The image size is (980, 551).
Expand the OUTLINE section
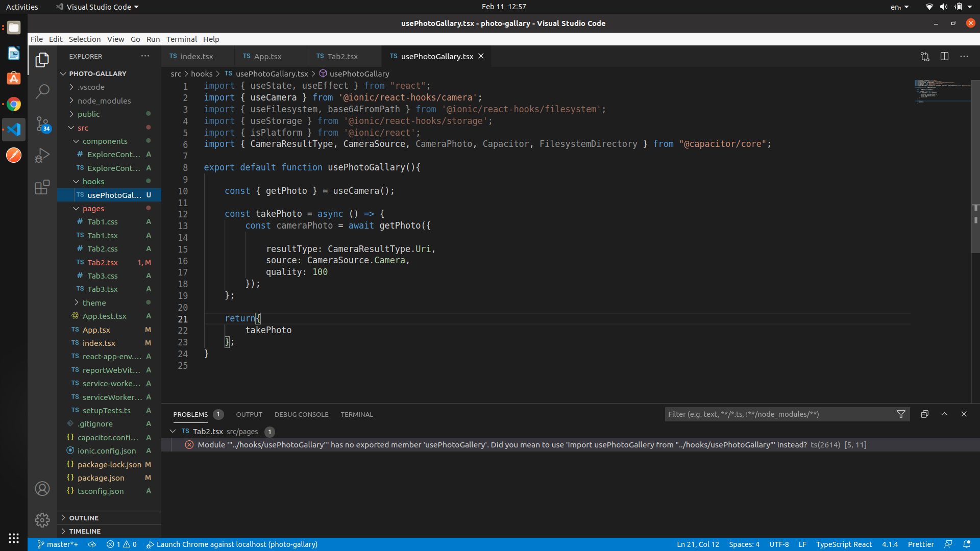(84, 518)
